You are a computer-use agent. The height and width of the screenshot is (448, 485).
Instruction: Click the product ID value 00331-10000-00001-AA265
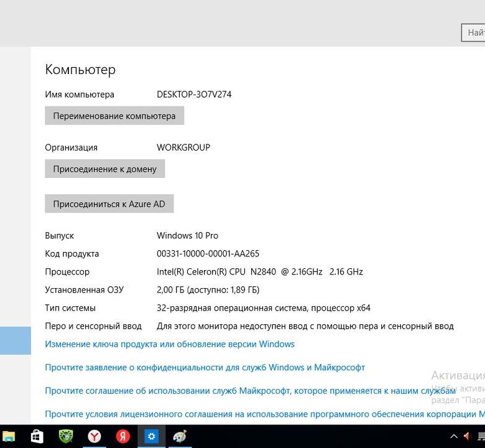pos(208,254)
